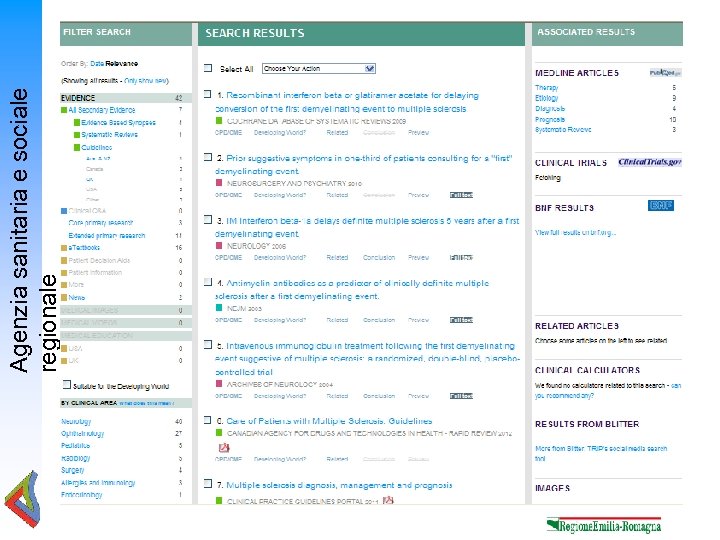Filter by News

pos(77,298)
